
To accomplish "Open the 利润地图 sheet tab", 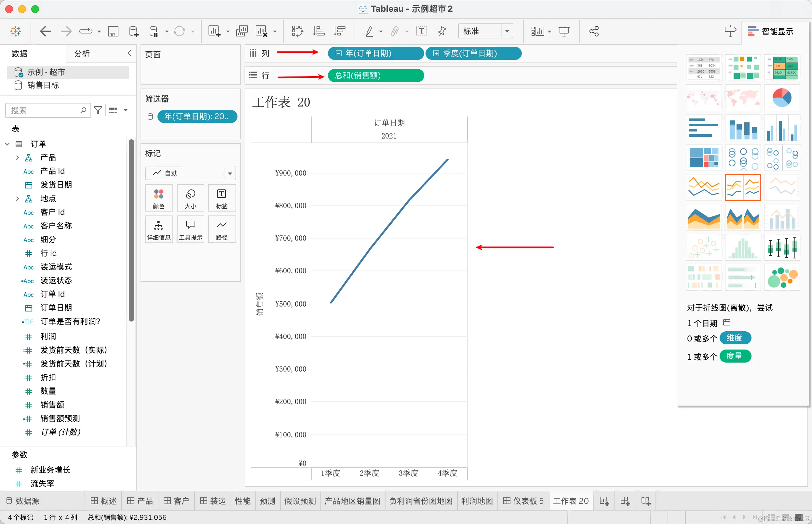I will coord(477,501).
